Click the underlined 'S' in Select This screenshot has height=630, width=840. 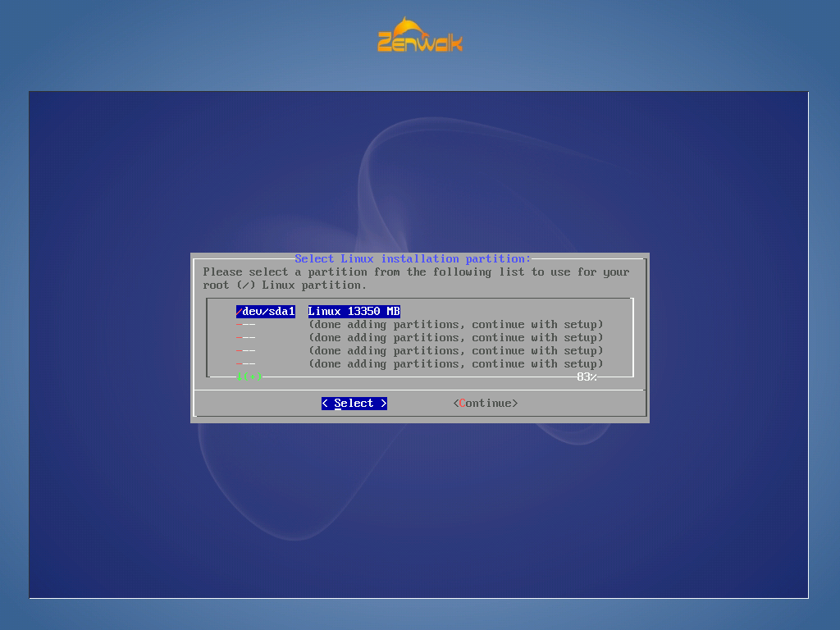pos(338,404)
